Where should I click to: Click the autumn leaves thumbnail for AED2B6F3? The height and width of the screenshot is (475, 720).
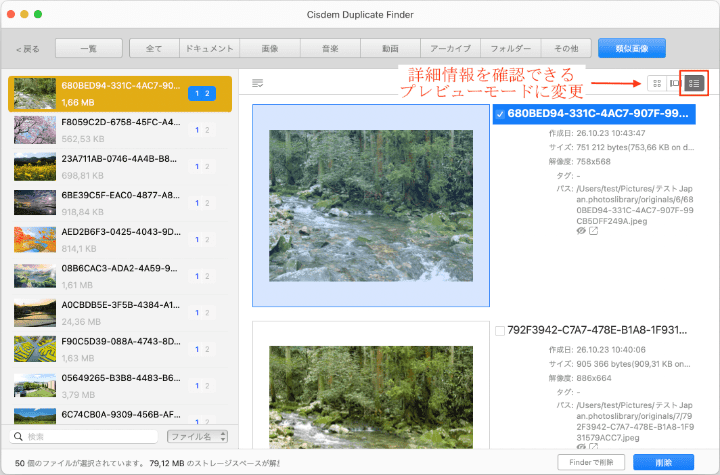(x=35, y=240)
